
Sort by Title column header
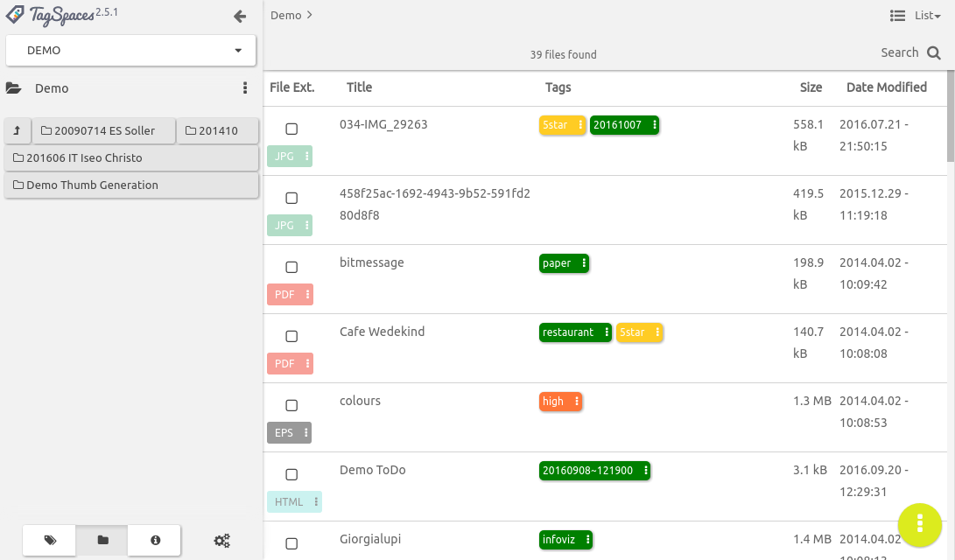point(360,87)
